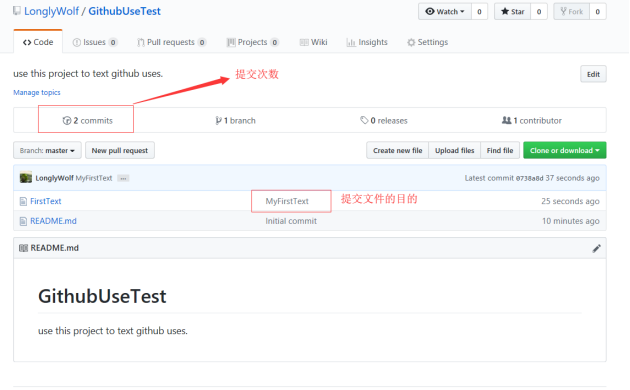Open the GithubUseTest repository link
The image size is (630, 390).
[125, 11]
